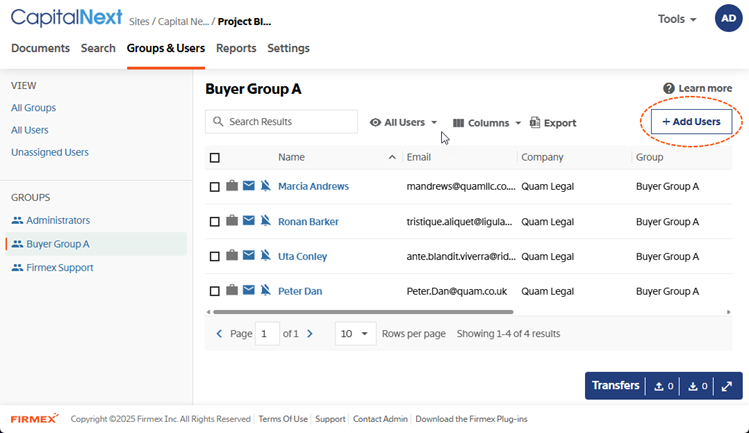
Task: Check the box for Marcia Andrews
Action: [x=215, y=187]
